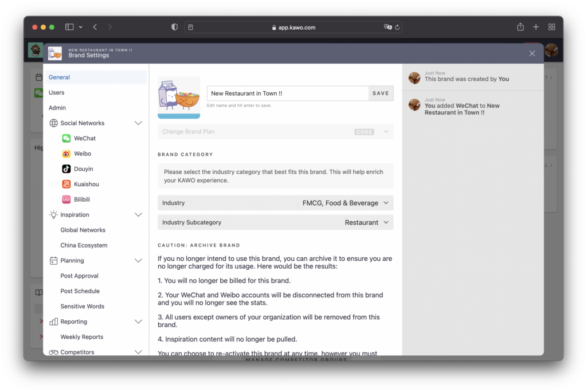Viewport: 587px width, 392px height.
Task: Click the Competitors binoculars icon
Action: click(x=53, y=352)
